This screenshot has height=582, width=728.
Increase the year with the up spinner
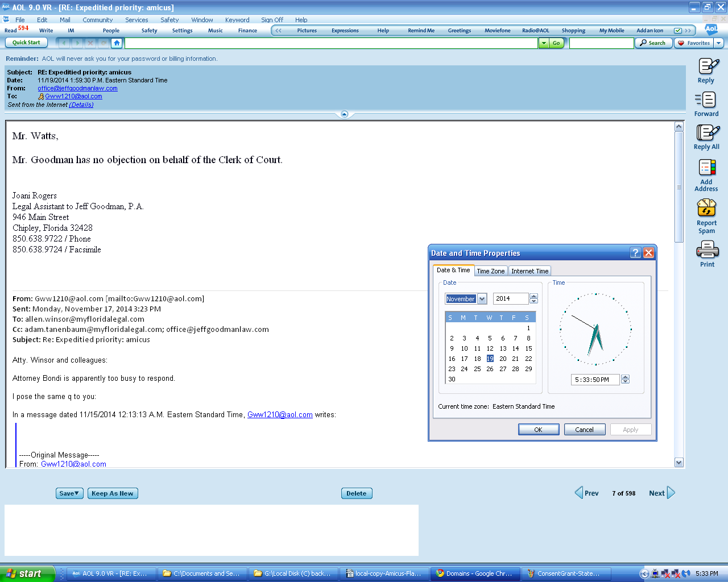click(533, 296)
